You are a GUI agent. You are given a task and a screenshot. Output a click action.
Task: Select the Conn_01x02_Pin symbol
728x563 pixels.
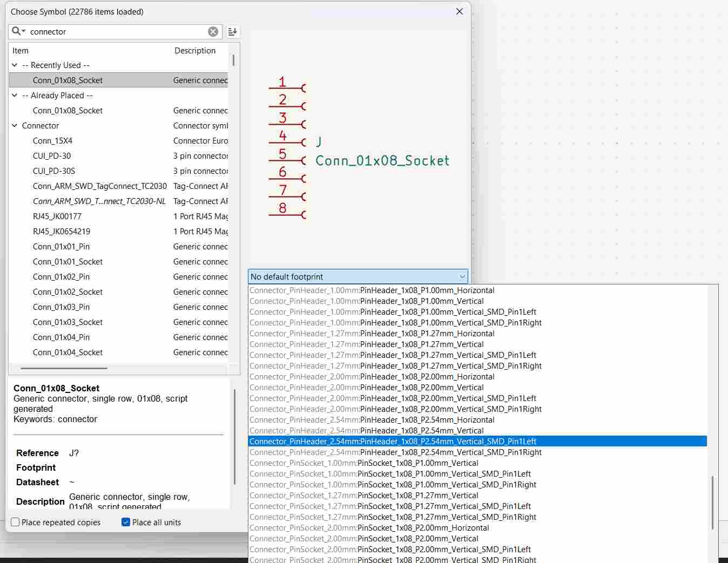[x=119, y=277]
